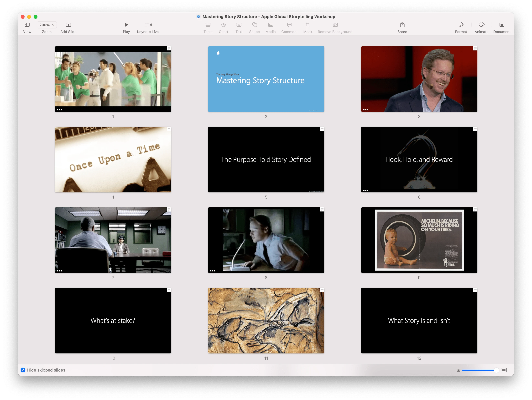Click build dots on slide 3
Image resolution: width=532 pixels, height=400 pixels.
tap(366, 110)
